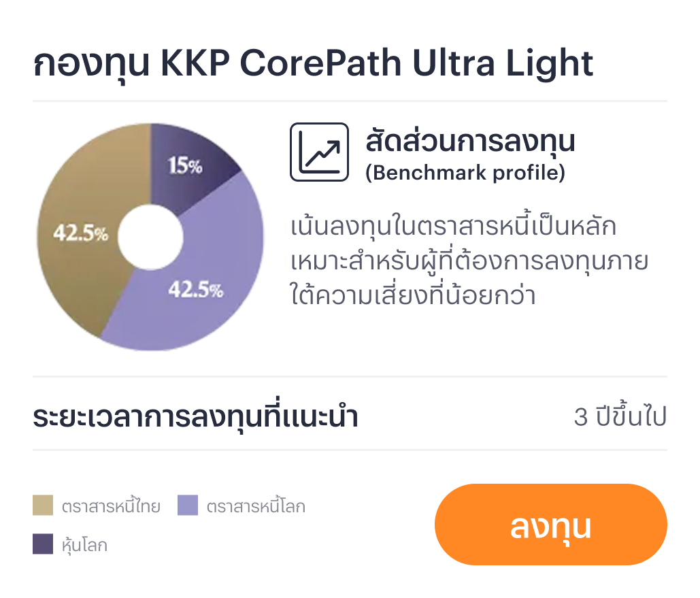Click the (Benchmark profile) subtitle text
The width and height of the screenshot is (700, 598).
(x=465, y=173)
